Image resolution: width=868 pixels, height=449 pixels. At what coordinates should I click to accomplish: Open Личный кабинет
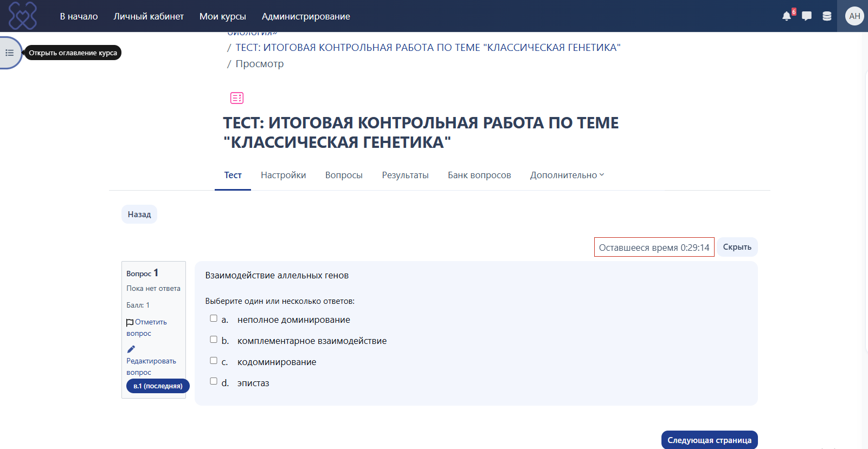click(149, 16)
